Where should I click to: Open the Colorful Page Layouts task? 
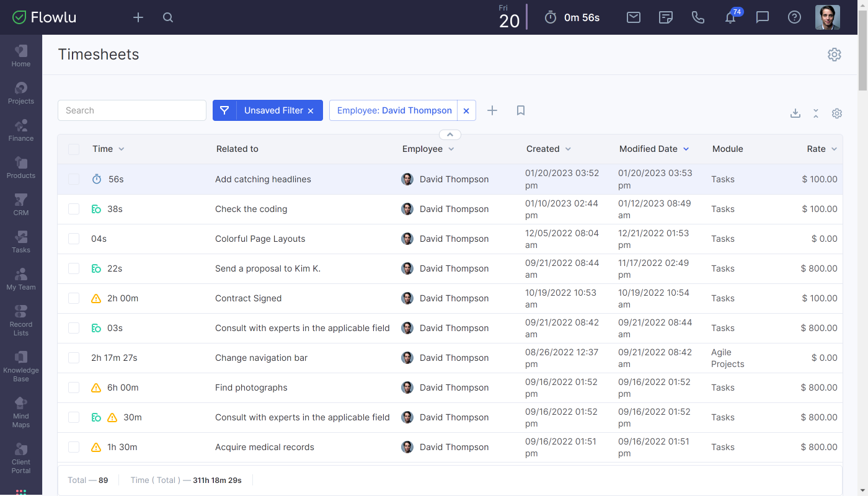(260, 239)
